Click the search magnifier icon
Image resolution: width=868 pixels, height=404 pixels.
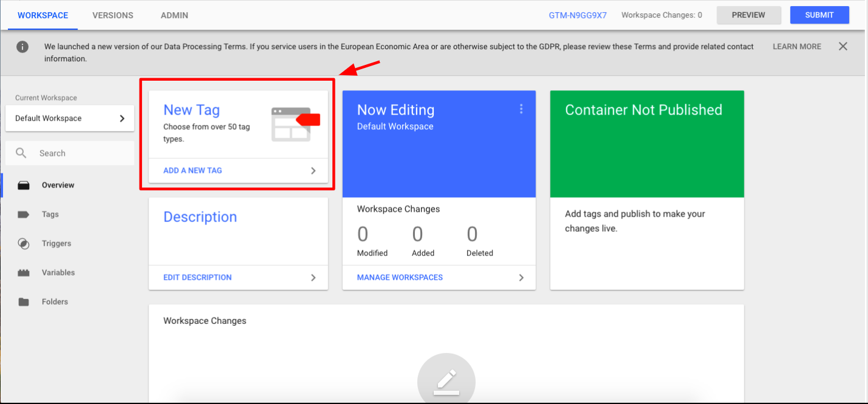point(21,153)
